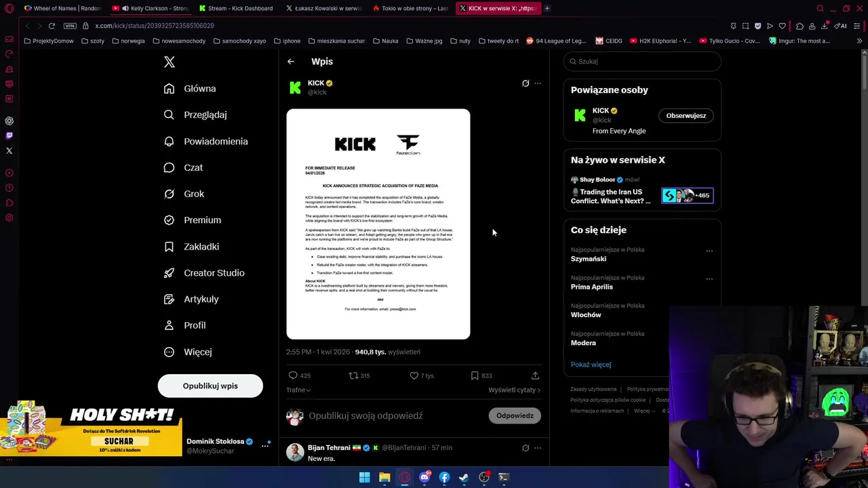Click the heart icon in browser toolbar
868x488 pixels.
point(782,26)
